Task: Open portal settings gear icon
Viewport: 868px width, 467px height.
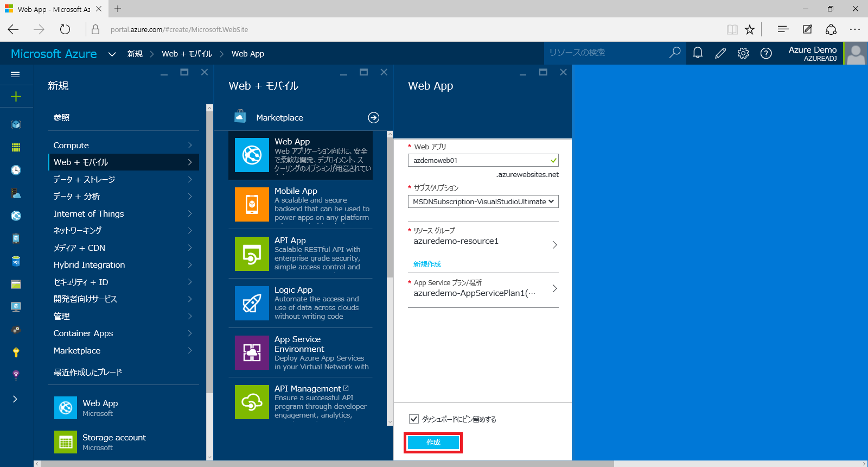Action: [743, 53]
